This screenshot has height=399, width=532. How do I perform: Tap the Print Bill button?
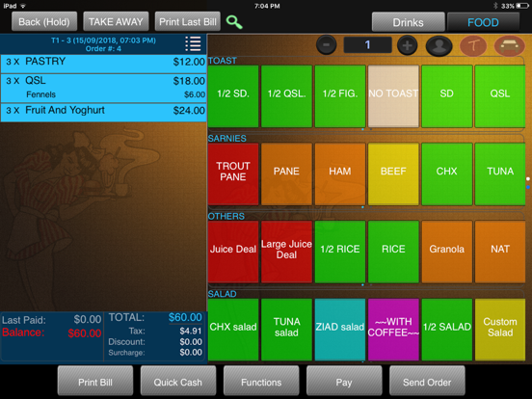pos(95,382)
